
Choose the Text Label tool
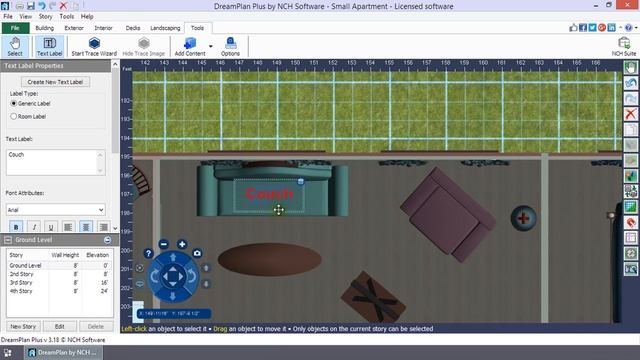coord(49,47)
